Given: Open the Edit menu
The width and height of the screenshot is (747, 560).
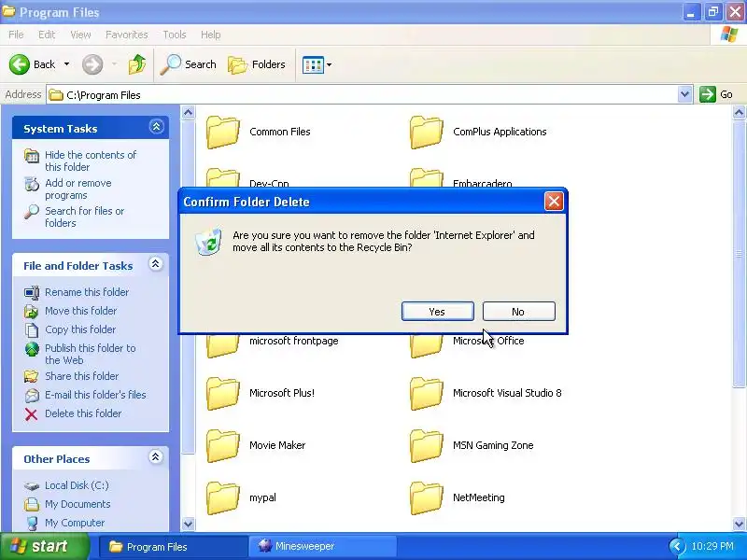Looking at the screenshot, I should pyautogui.click(x=47, y=35).
